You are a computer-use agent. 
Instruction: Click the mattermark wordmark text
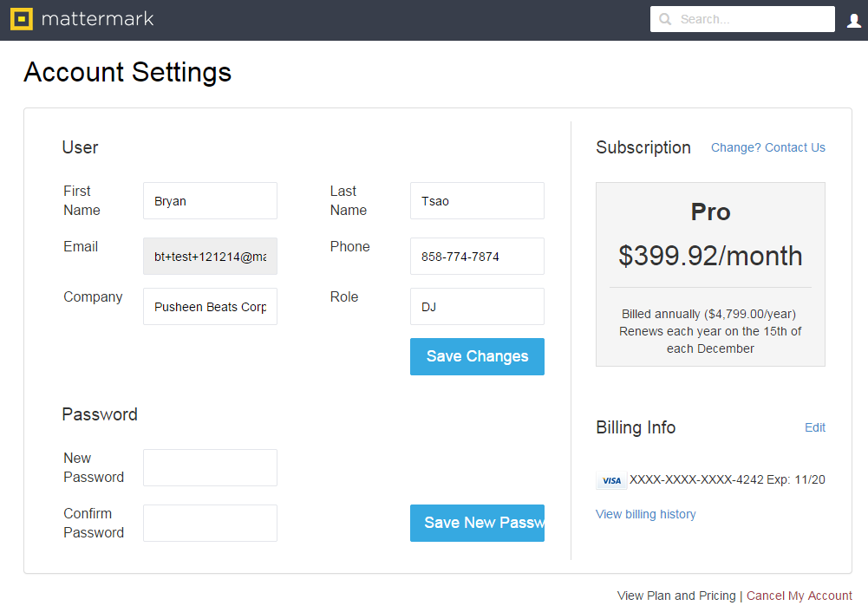point(97,19)
